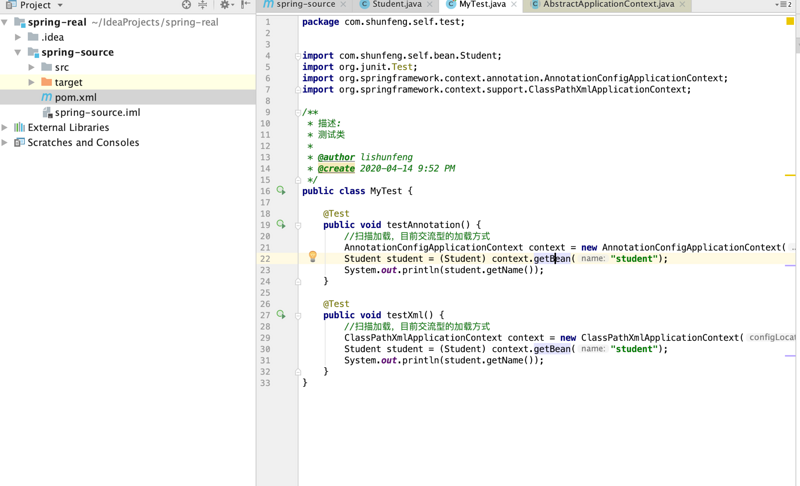The image size is (800, 486).
Task: Switch to Student.java tab
Action: coord(397,5)
